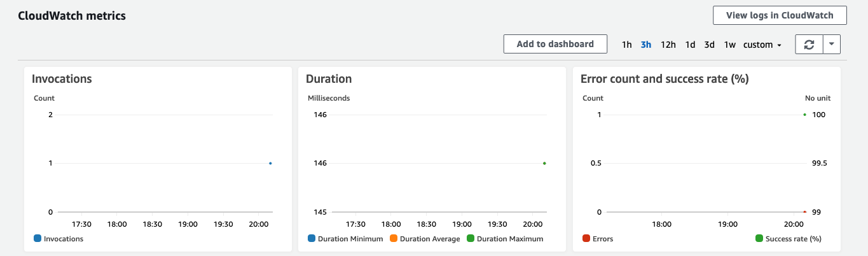The image size is (868, 256).
Task: Click the Milliseconds axis label in Duration chart
Action: point(329,98)
